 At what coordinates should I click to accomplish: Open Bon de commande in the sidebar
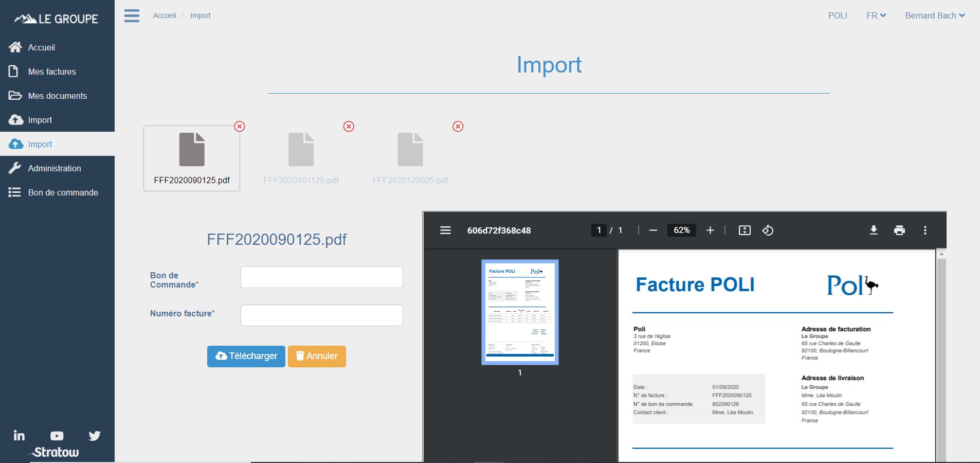[57, 192]
